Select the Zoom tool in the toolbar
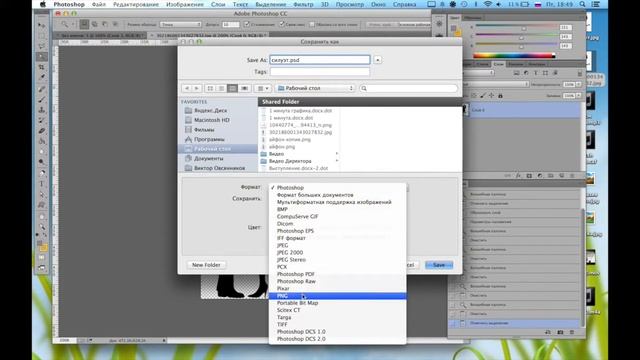 click(x=42, y=227)
